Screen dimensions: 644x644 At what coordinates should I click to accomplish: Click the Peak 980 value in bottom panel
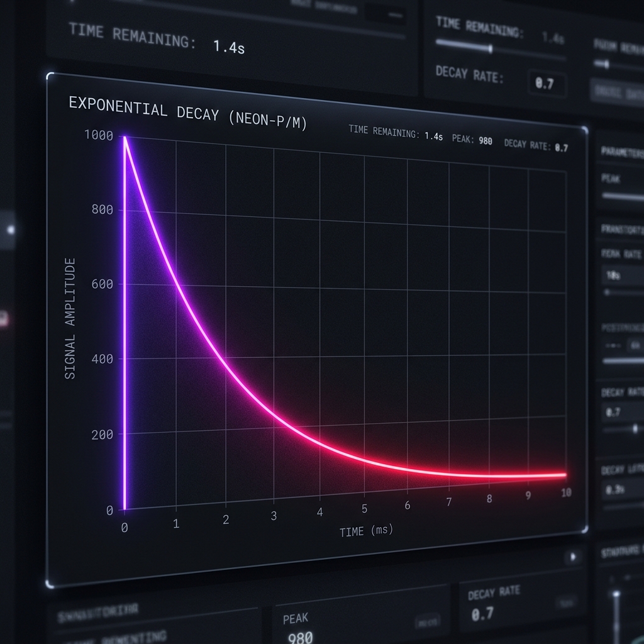point(300,638)
